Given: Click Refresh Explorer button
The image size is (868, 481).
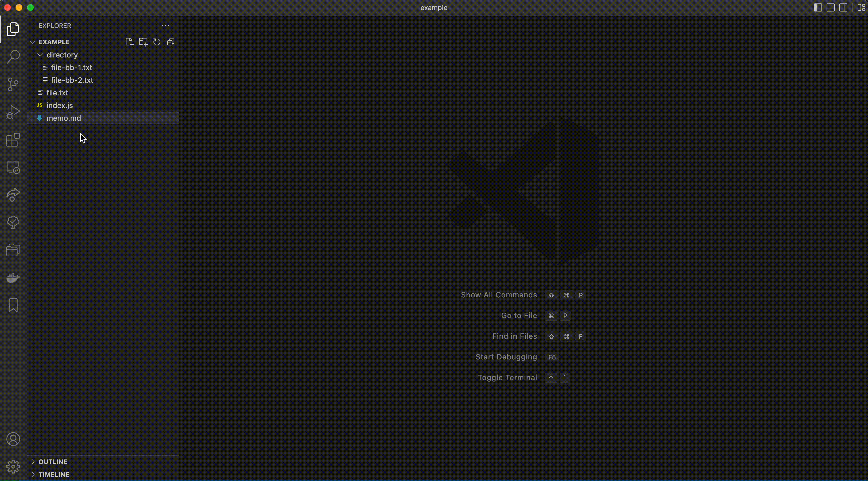Looking at the screenshot, I should click(157, 41).
